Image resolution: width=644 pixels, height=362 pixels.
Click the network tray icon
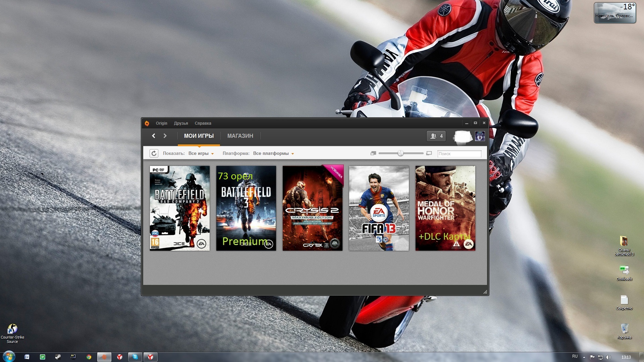(x=600, y=357)
